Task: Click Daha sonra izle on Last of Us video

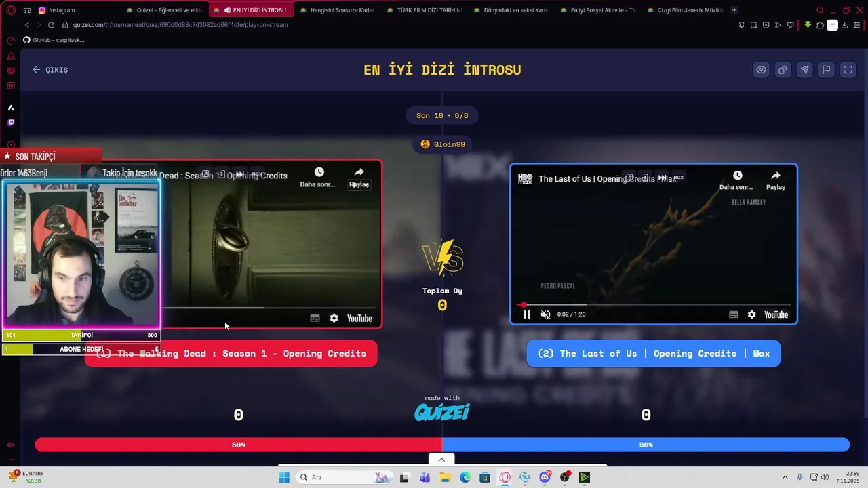Action: pyautogui.click(x=736, y=180)
